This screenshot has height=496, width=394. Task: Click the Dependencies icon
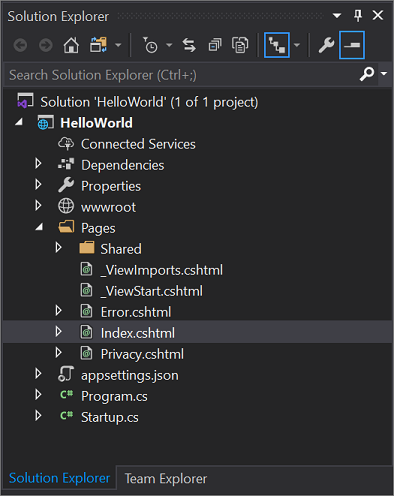tap(66, 164)
